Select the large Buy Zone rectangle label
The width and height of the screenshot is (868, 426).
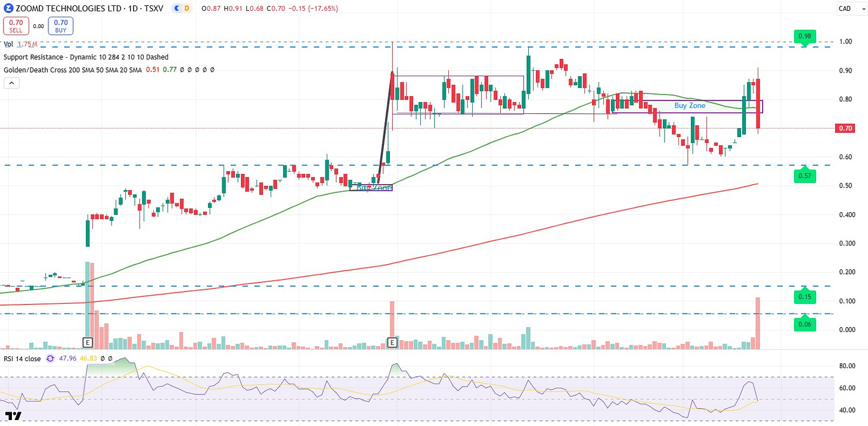(690, 105)
